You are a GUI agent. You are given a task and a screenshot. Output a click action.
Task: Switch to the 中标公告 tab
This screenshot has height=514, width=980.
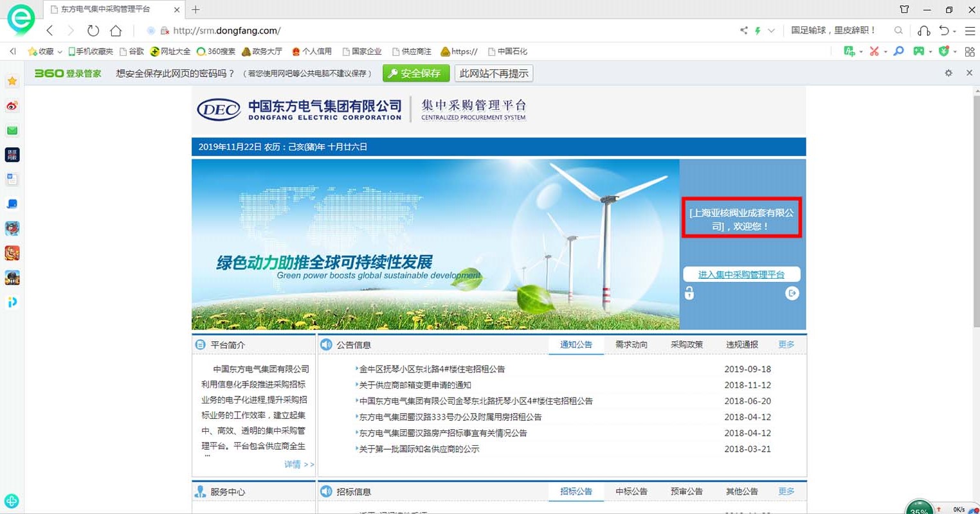coord(631,491)
